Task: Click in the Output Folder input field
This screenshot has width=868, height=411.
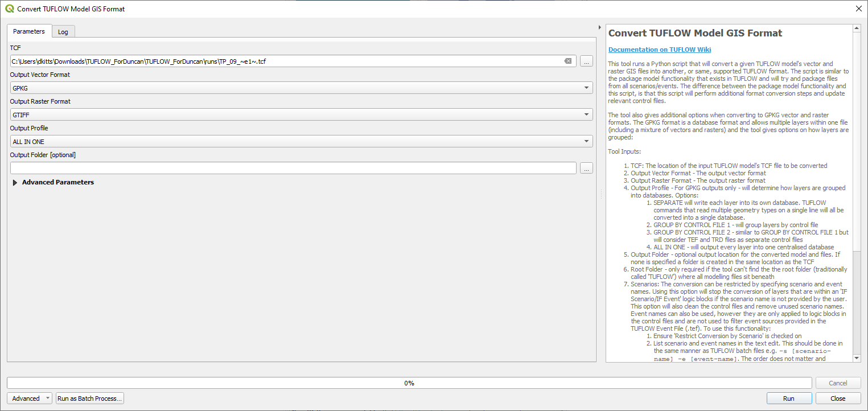Action: (293, 168)
